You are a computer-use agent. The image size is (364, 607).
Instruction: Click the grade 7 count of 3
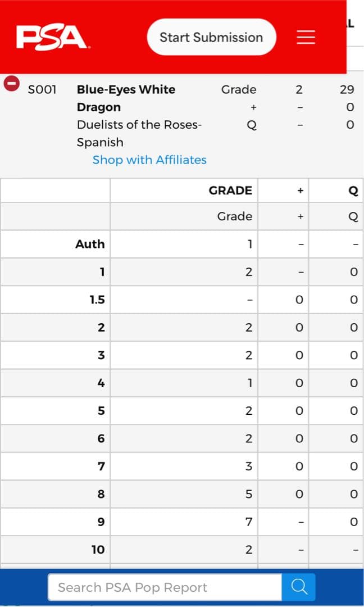pos(249,466)
